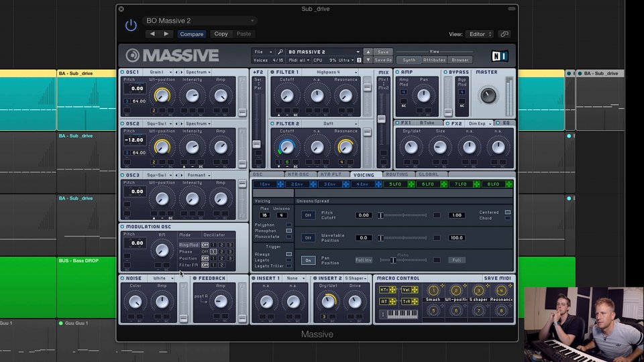Toggle the Modulation OSC power button
This screenshot has width=644, height=362.
coord(122,227)
